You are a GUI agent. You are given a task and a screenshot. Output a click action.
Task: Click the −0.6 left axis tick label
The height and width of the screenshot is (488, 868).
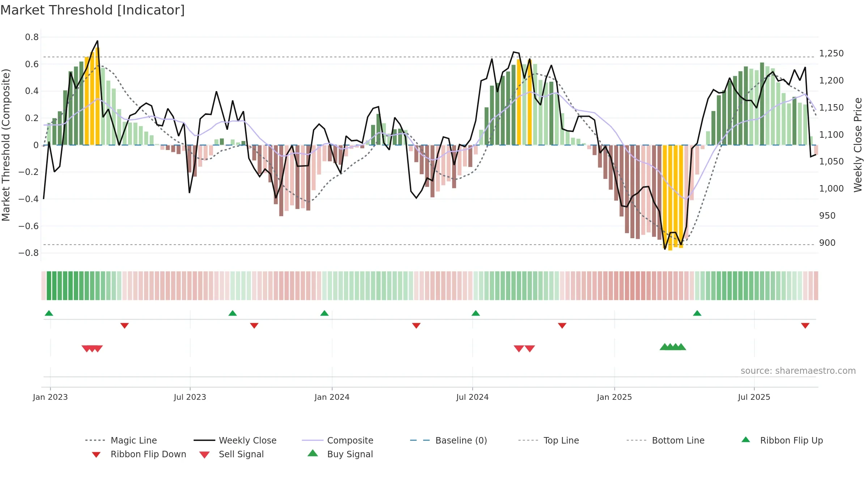(29, 226)
